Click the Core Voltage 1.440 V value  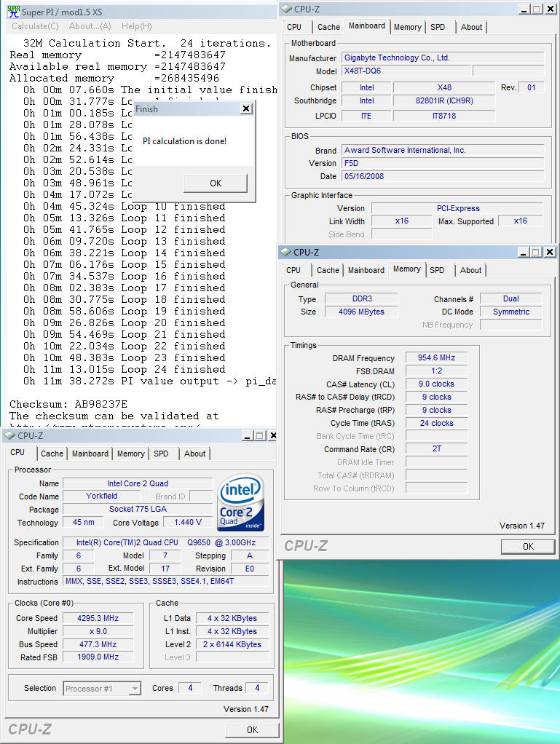[187, 523]
